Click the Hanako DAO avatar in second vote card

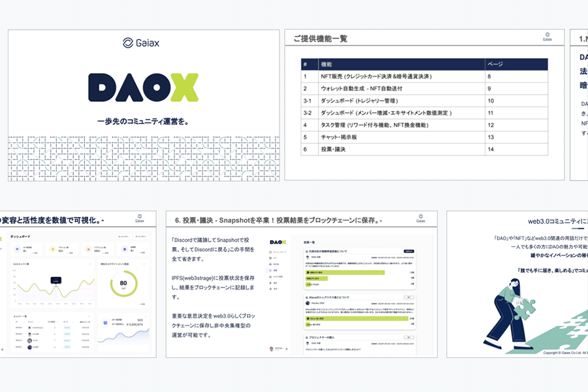point(308,303)
